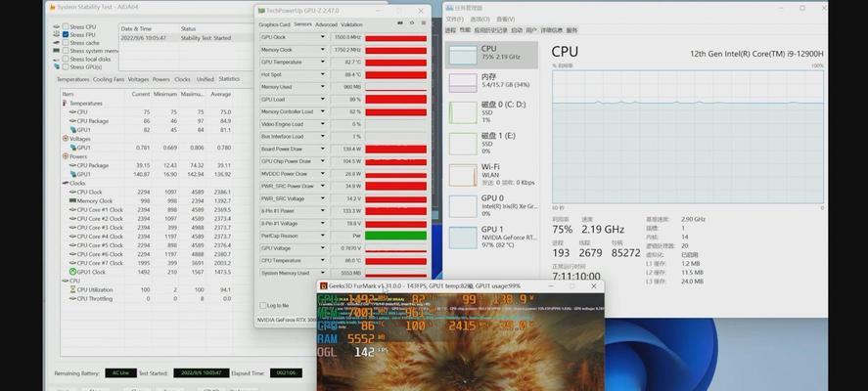
Task: Click the AC Line battery status field
Action: [x=120, y=373]
